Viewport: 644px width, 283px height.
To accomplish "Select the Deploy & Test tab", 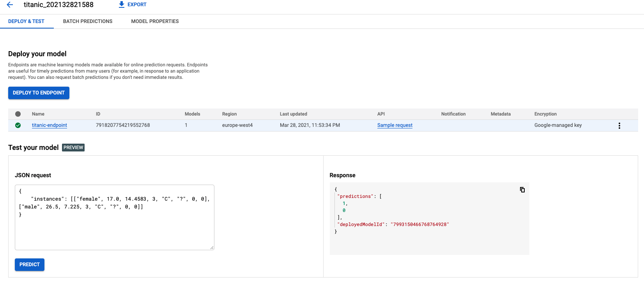I will click(x=26, y=21).
